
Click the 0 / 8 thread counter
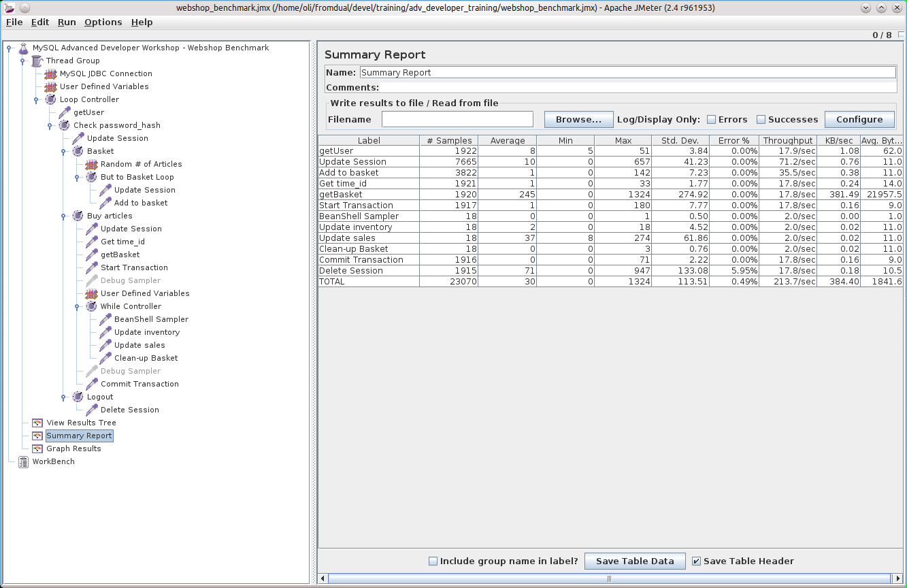(x=882, y=35)
